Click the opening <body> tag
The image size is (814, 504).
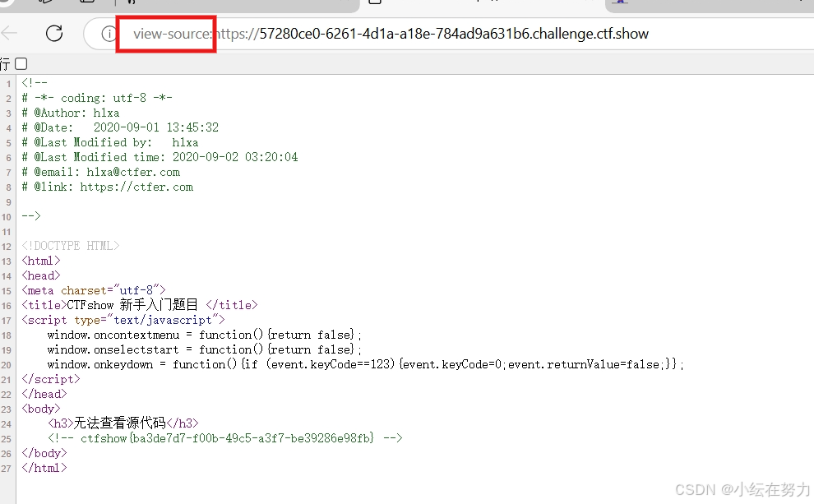coord(41,409)
